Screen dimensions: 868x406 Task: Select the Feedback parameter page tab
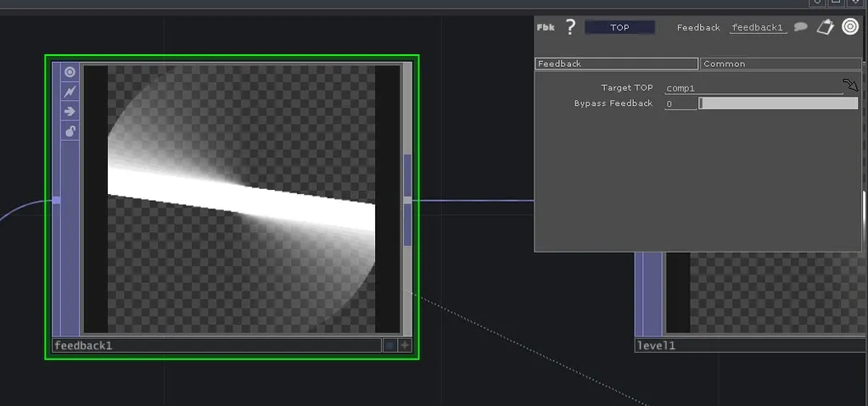click(616, 64)
